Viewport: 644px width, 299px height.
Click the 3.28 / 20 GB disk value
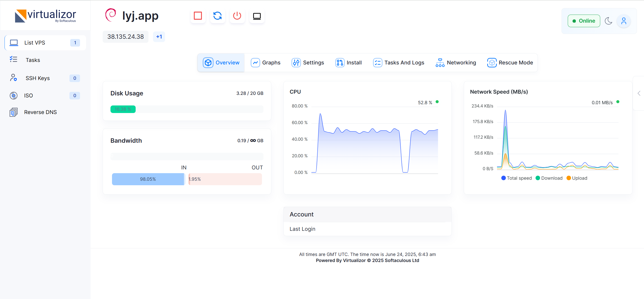click(250, 93)
